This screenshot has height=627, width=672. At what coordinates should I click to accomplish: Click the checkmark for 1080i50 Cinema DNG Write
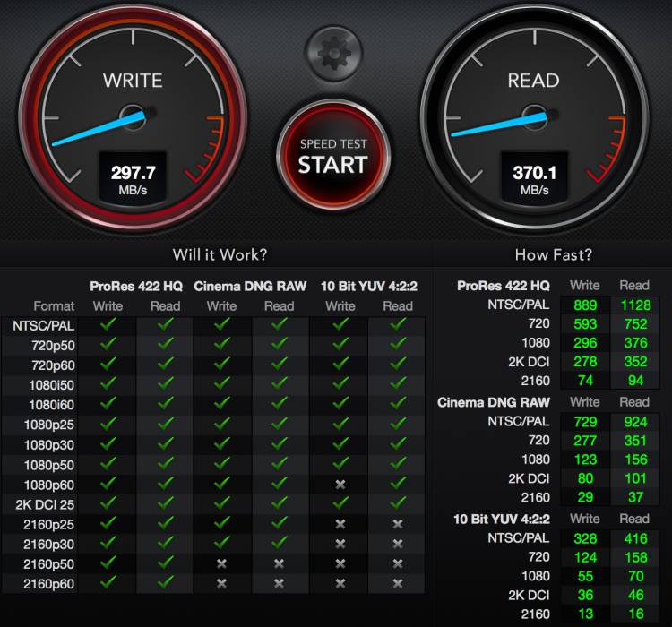tap(221, 383)
